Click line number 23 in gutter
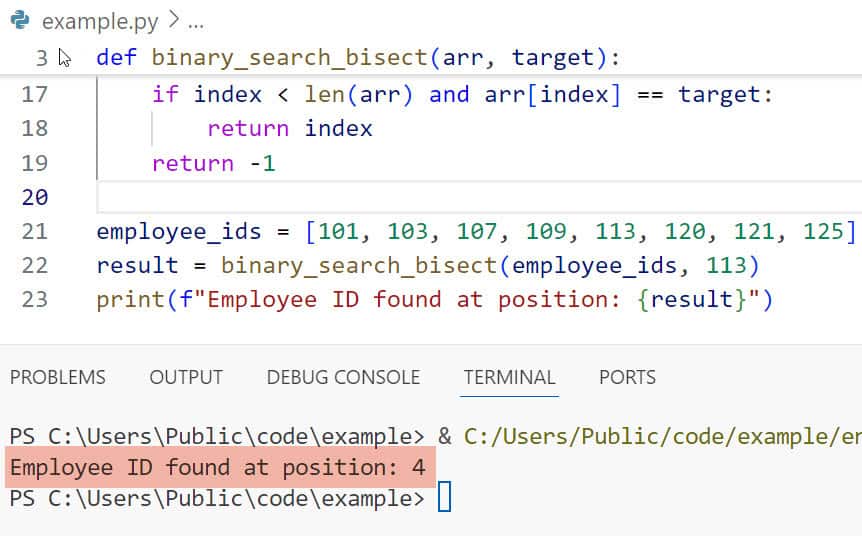This screenshot has height=536, width=862. 35,300
